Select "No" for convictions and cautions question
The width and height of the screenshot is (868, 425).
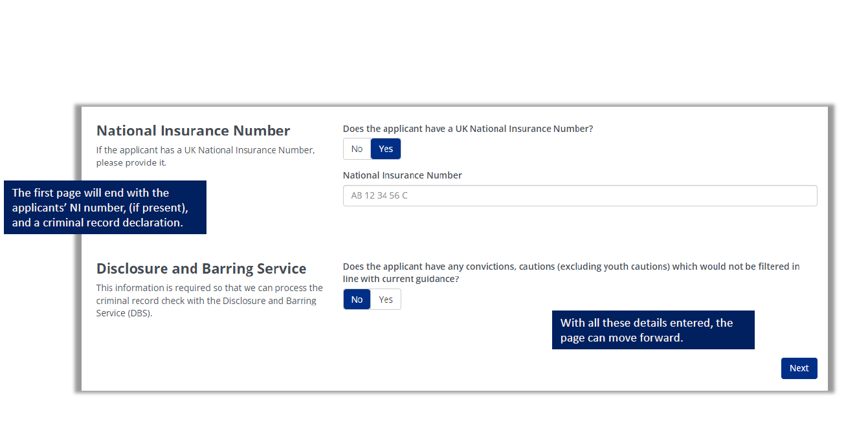[x=357, y=299]
